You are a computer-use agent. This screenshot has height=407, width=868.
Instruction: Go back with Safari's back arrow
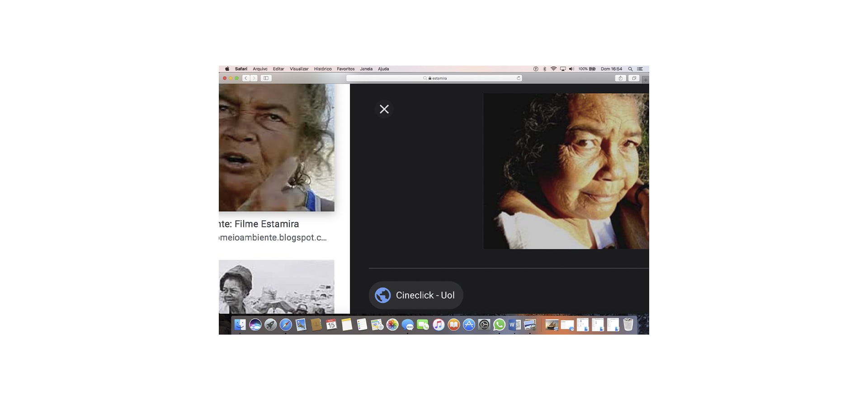coord(246,78)
